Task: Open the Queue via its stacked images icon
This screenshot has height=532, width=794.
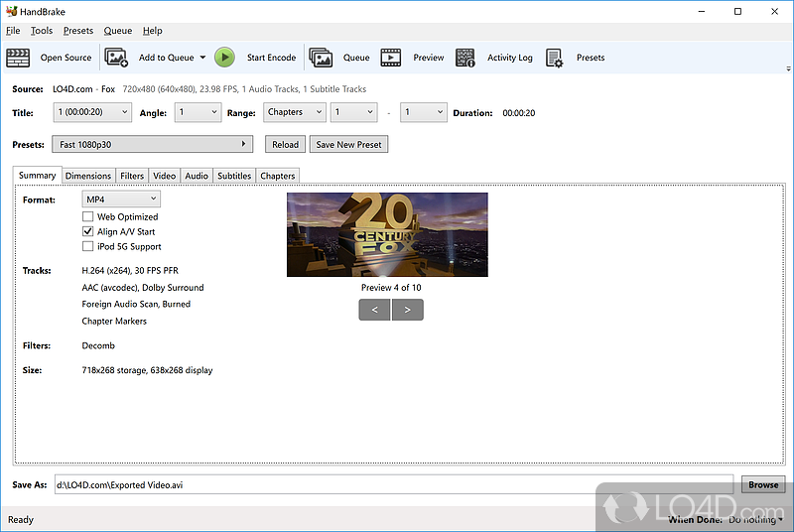Action: tap(321, 58)
